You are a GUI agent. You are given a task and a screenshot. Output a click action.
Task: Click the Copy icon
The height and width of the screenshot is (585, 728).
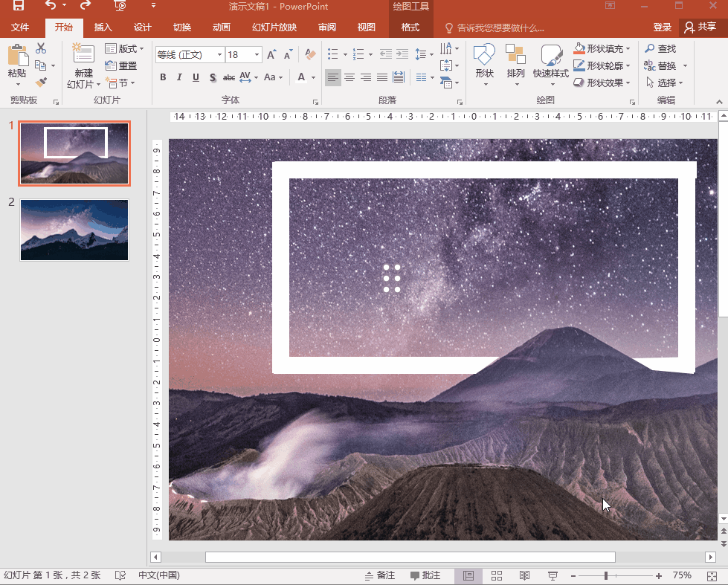tap(41, 65)
